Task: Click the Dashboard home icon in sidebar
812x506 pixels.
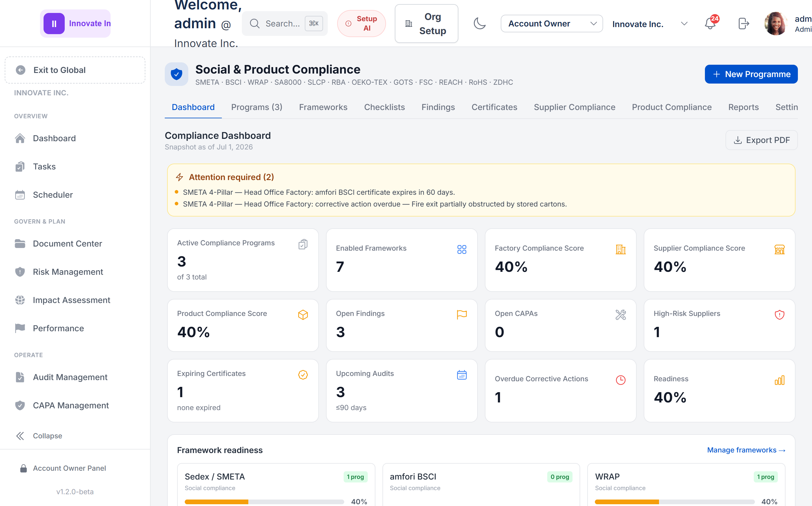Action: [x=20, y=138]
